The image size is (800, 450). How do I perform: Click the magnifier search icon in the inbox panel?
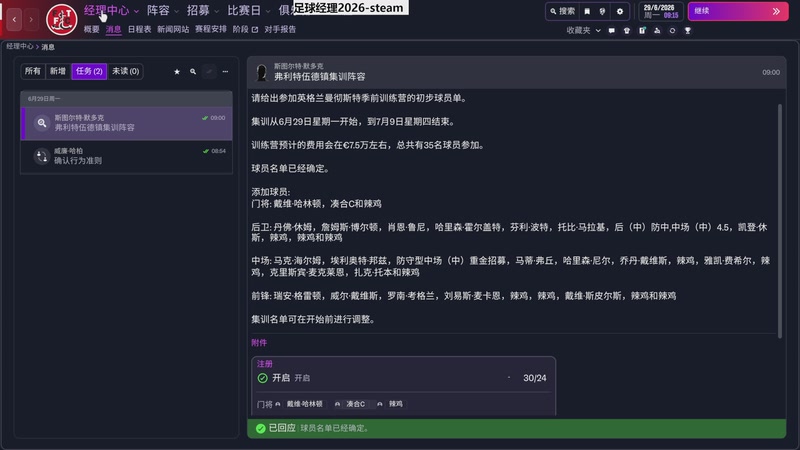(x=193, y=71)
